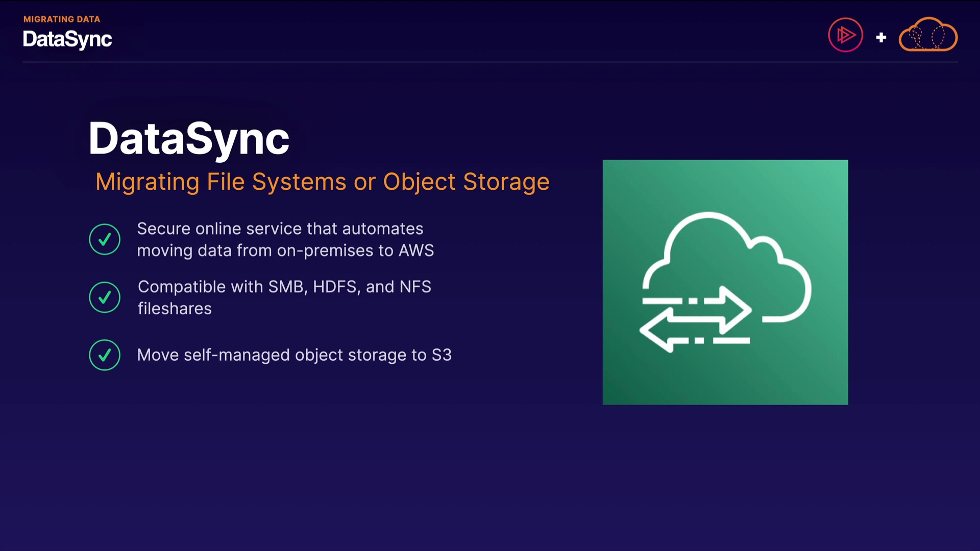
Task: Click the text Secure online service that automates
Action: pyautogui.click(x=280, y=229)
